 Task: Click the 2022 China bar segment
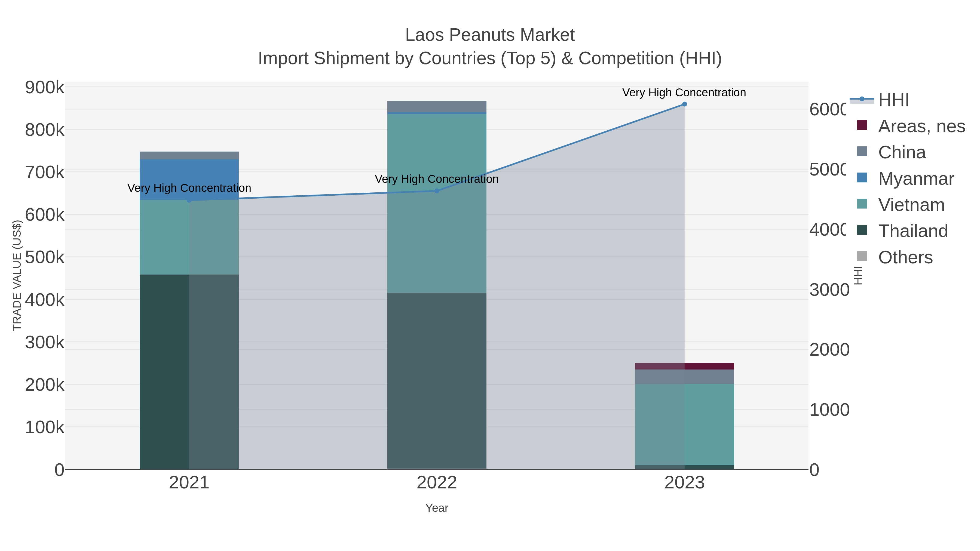437,106
